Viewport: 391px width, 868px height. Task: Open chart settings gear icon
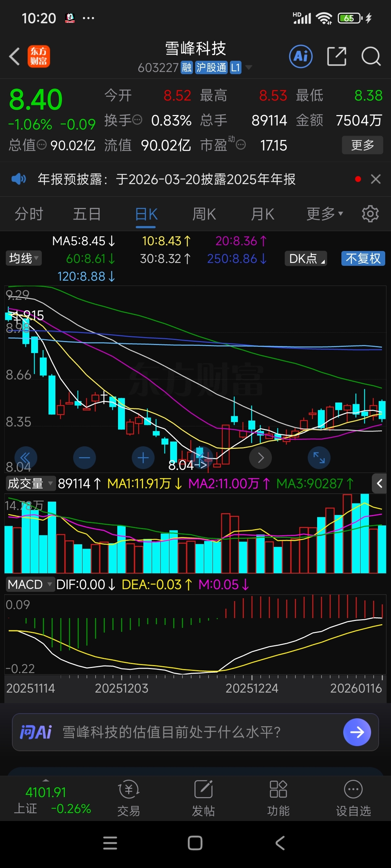coord(370,214)
